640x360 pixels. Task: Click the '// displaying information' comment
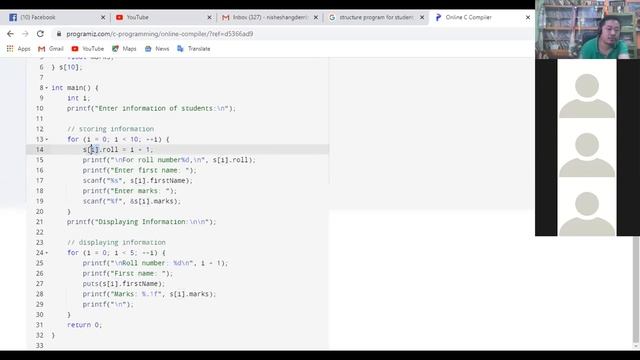(116, 242)
